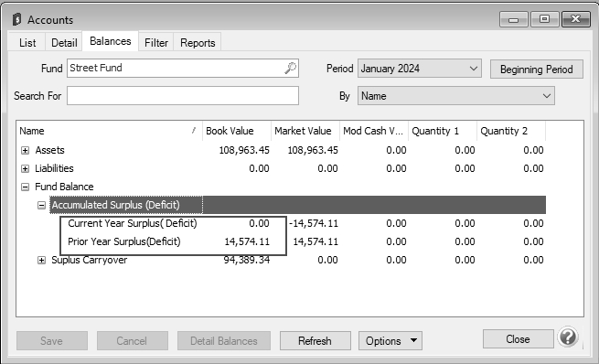599x364 pixels.
Task: Open the By dropdown showing Name
Action: [x=455, y=95]
